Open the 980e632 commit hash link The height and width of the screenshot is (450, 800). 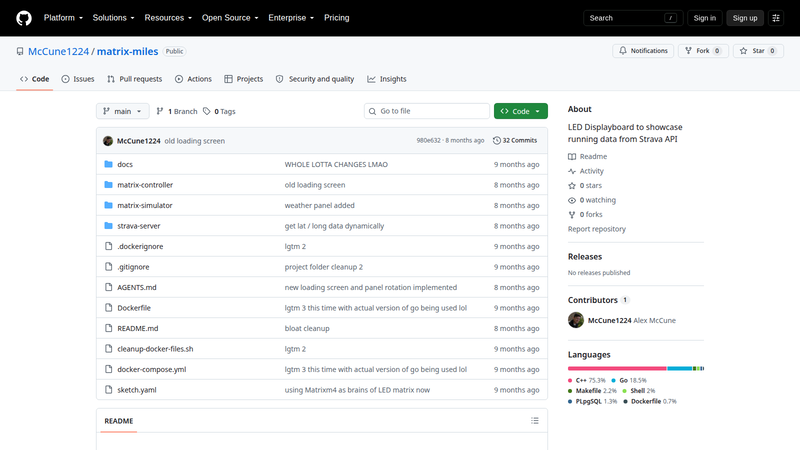pos(428,140)
